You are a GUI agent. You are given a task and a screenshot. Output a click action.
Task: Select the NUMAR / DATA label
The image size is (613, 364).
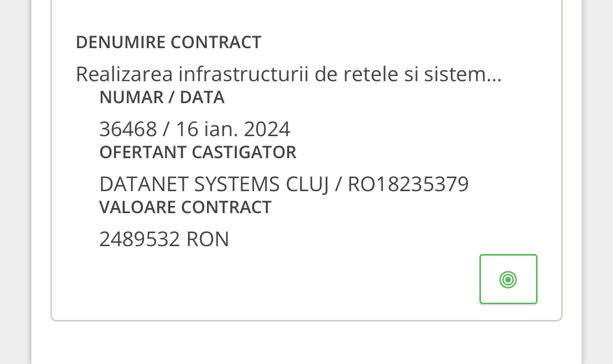[x=162, y=97]
